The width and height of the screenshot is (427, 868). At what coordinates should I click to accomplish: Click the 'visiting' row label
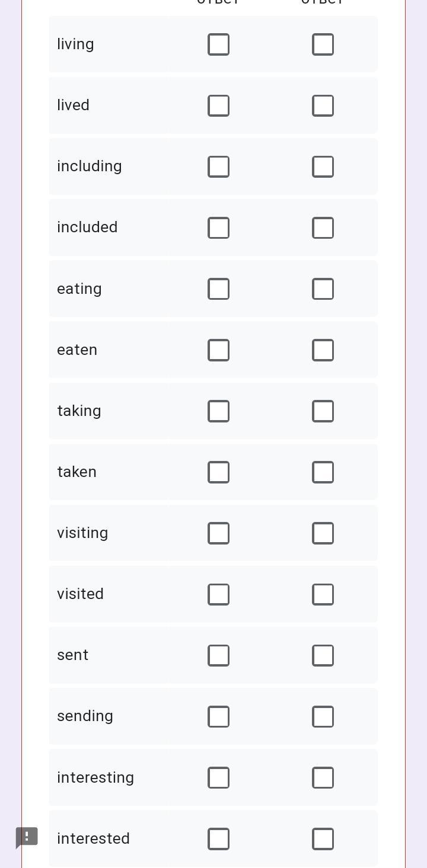[x=82, y=533]
